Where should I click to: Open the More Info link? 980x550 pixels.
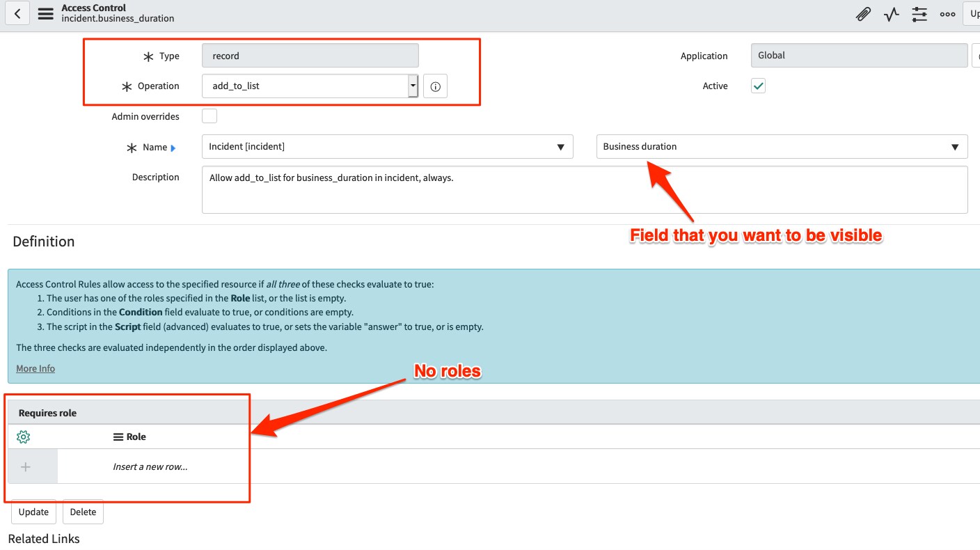pyautogui.click(x=35, y=368)
